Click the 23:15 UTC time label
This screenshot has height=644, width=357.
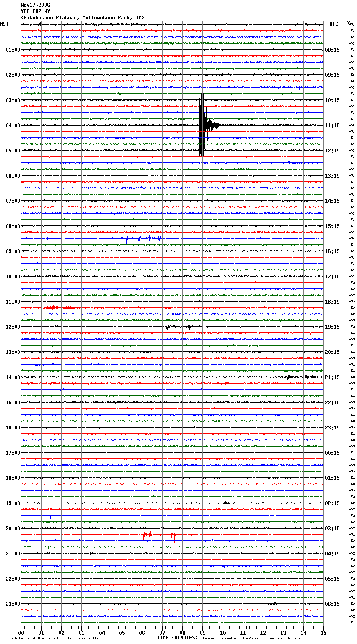coord(332,428)
